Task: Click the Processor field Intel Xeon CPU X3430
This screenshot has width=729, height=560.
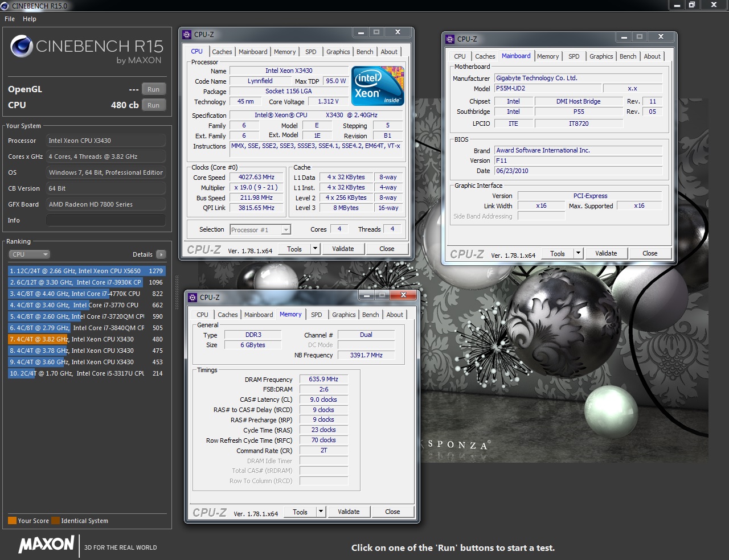Action: pyautogui.click(x=106, y=141)
